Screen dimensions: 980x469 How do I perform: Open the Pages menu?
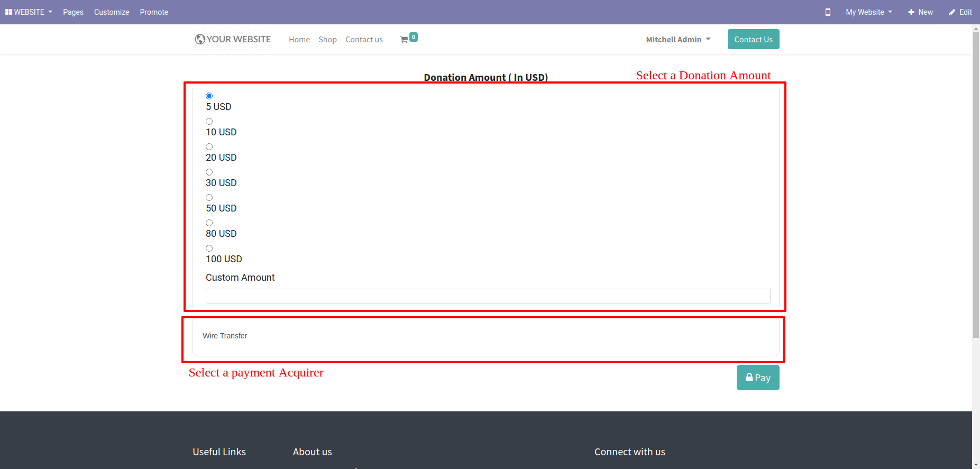[73, 12]
